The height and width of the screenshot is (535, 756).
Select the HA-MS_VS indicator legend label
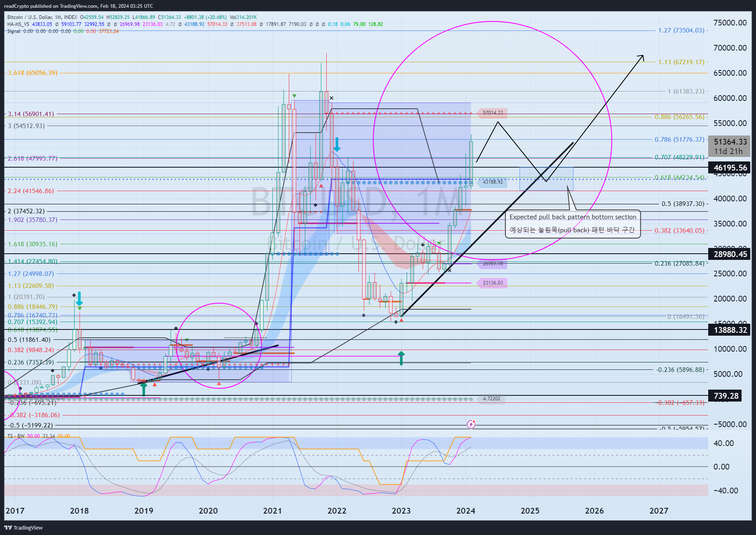click(x=18, y=24)
